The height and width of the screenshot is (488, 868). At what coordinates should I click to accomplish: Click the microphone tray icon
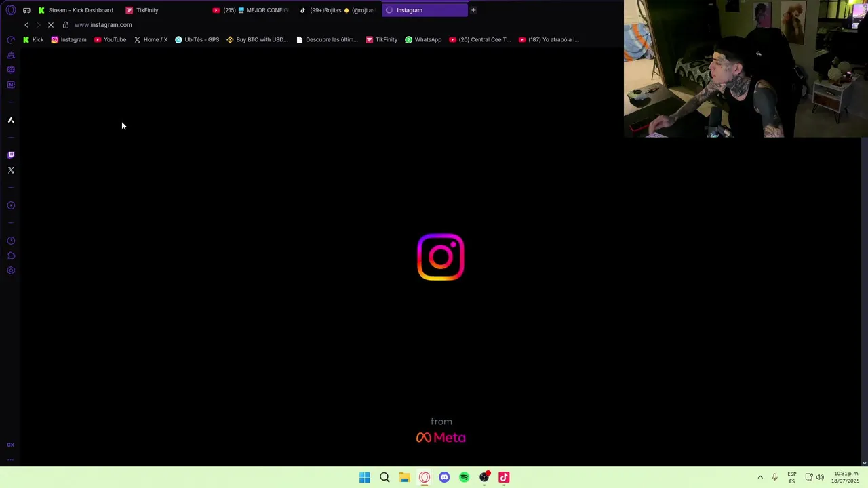(x=774, y=477)
